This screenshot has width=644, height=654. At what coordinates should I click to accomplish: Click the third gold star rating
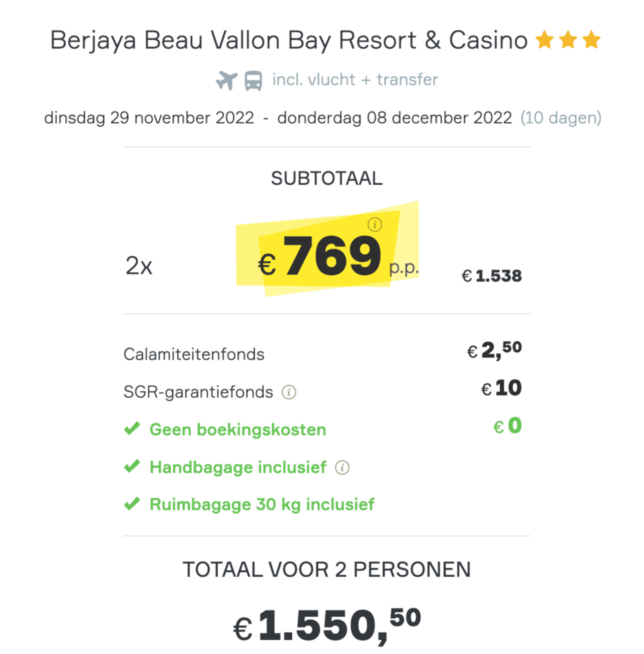click(x=591, y=40)
